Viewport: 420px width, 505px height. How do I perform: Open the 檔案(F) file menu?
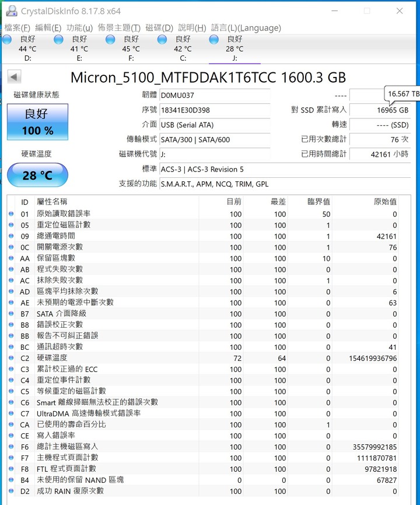tap(17, 28)
